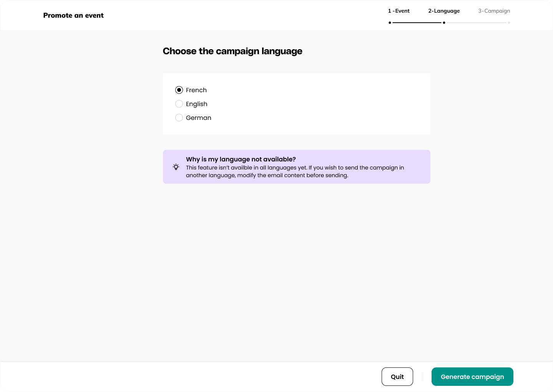553x392 pixels.
Task: Select the English radio button
Action: tap(179, 104)
